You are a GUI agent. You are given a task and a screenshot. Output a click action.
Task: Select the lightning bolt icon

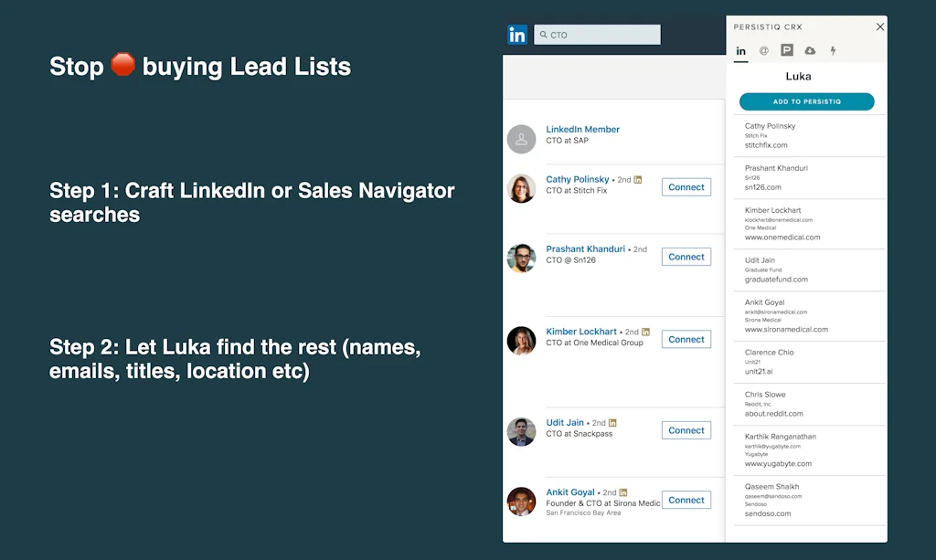click(x=833, y=51)
